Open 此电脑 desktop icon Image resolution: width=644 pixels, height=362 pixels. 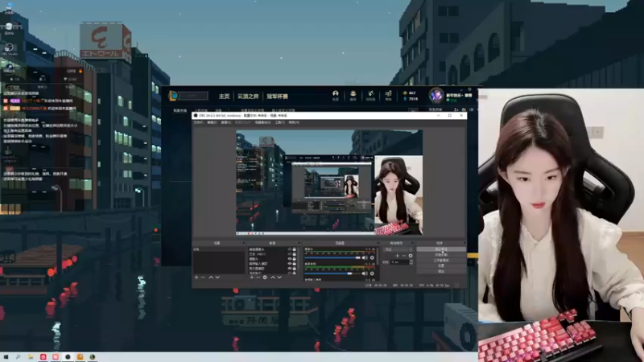9,8
